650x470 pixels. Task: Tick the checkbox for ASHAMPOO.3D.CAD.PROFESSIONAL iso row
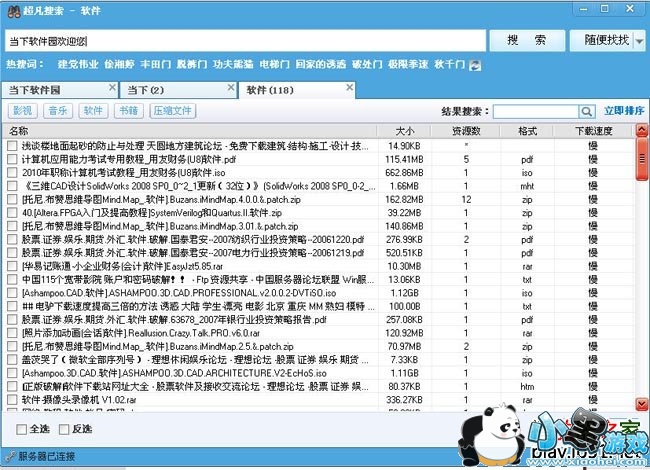pos(12,293)
